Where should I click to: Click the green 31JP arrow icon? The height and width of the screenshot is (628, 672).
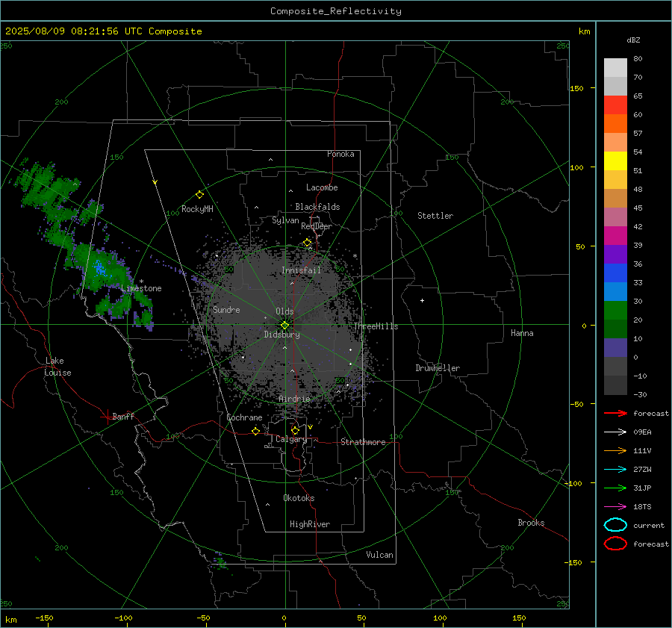tap(615, 488)
